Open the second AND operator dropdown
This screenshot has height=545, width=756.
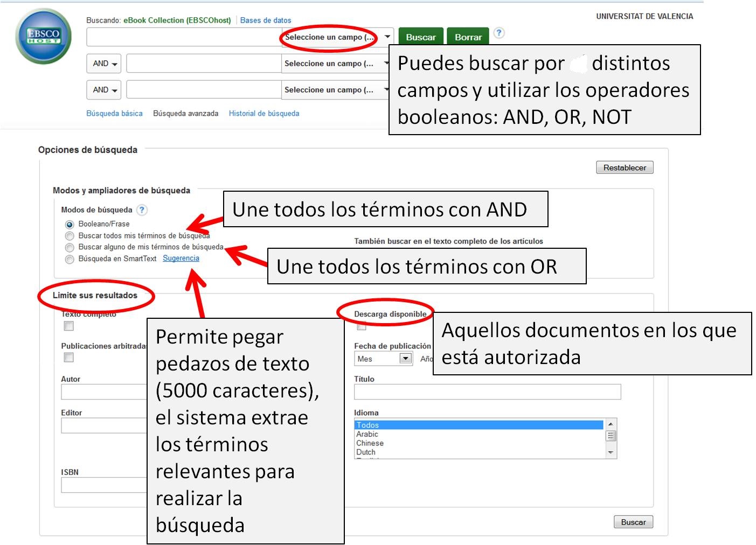103,90
